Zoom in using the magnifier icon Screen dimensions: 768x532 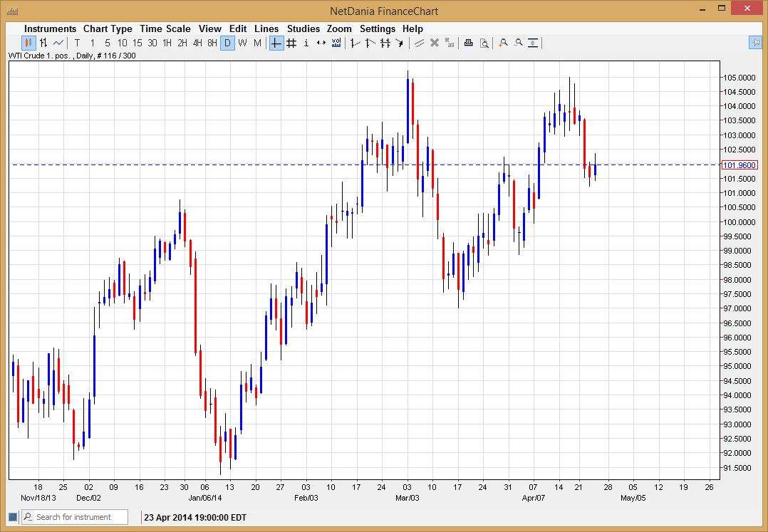pos(504,43)
